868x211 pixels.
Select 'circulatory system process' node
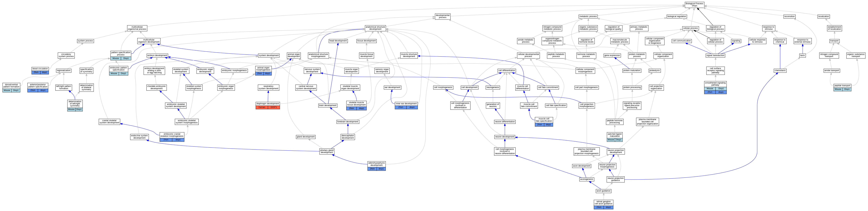(66, 55)
